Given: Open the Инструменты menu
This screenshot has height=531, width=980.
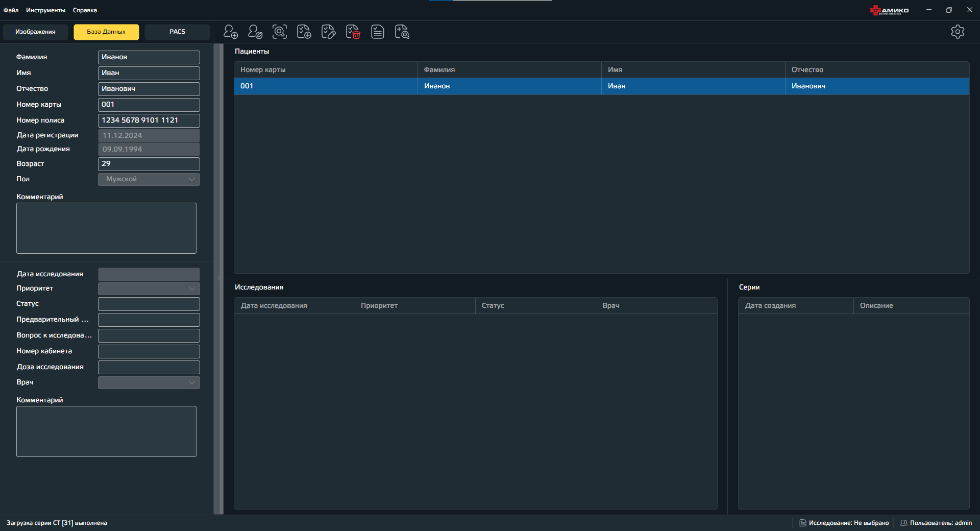Looking at the screenshot, I should coord(46,10).
